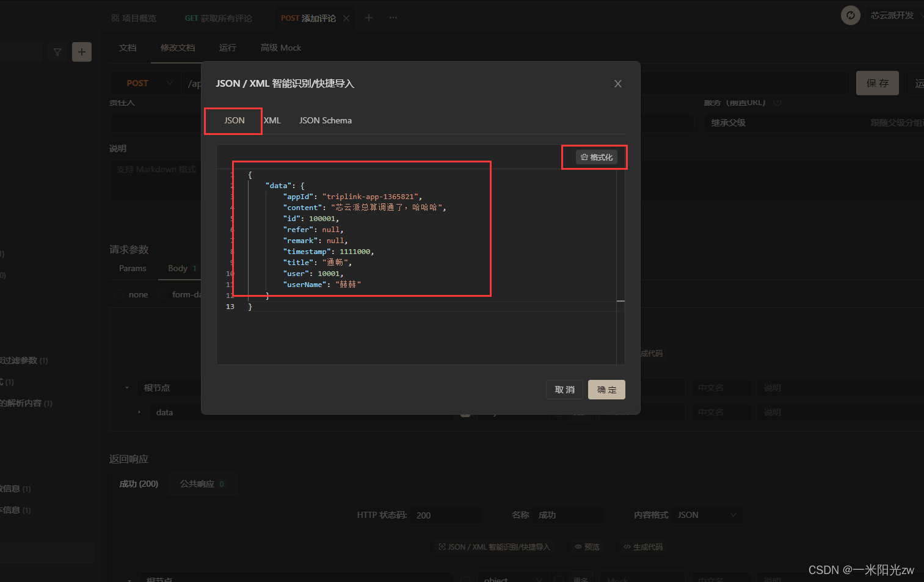Choose the form-data body type radio

(162, 294)
